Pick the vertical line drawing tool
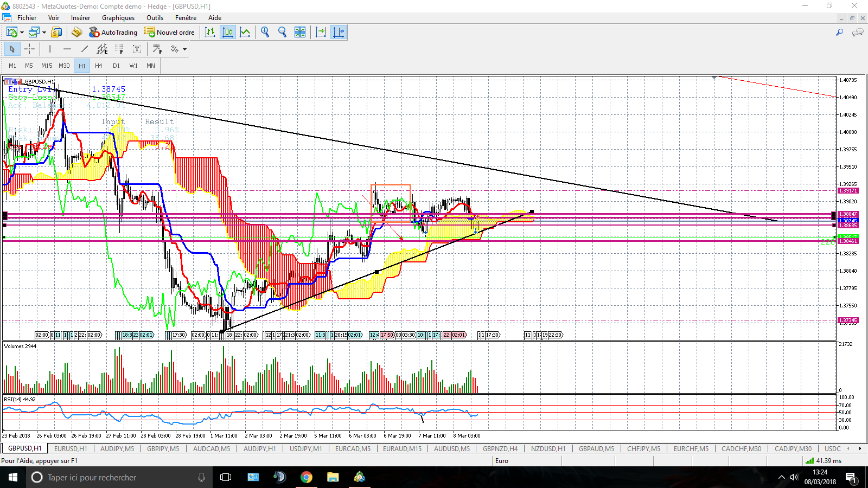The width and height of the screenshot is (868, 488). (x=50, y=49)
